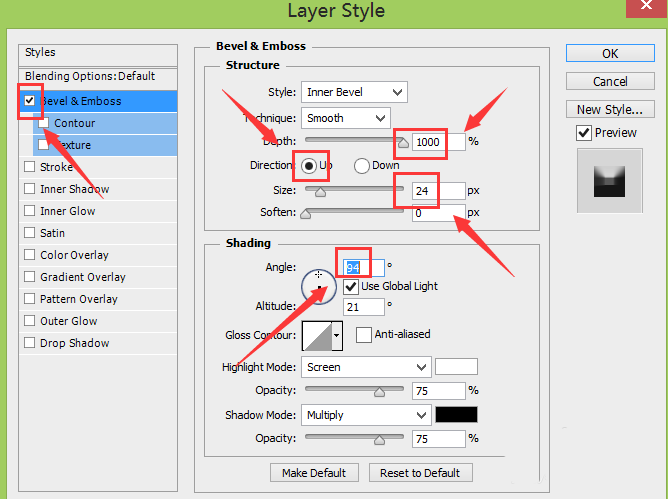Viewport: 668px width, 499px height.
Task: Click the shadow Opacity slider handle
Action: [x=379, y=440]
